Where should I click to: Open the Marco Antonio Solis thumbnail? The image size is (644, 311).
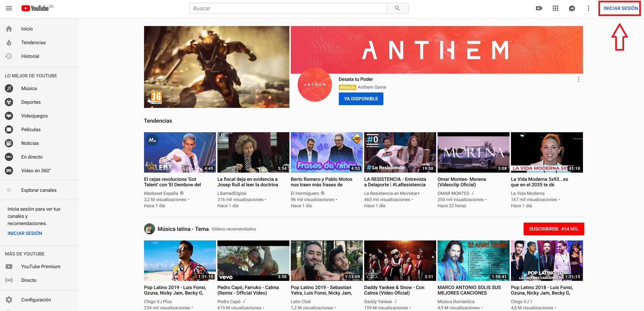474,260
